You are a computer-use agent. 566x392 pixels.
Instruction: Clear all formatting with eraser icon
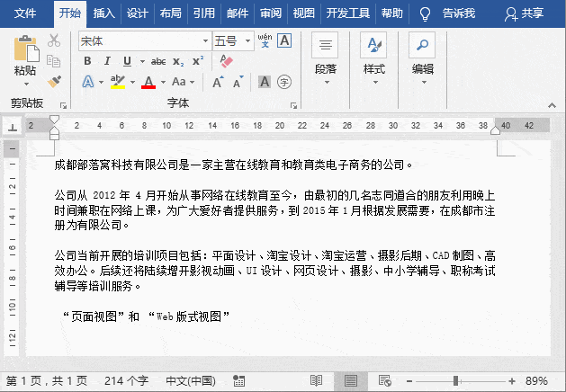(227, 61)
